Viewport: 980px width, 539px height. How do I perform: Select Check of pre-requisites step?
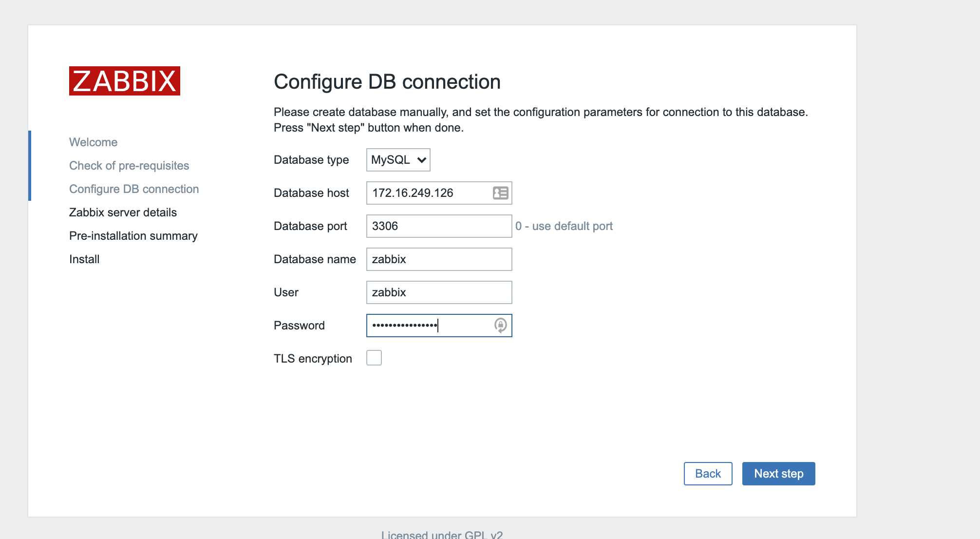pyautogui.click(x=129, y=166)
